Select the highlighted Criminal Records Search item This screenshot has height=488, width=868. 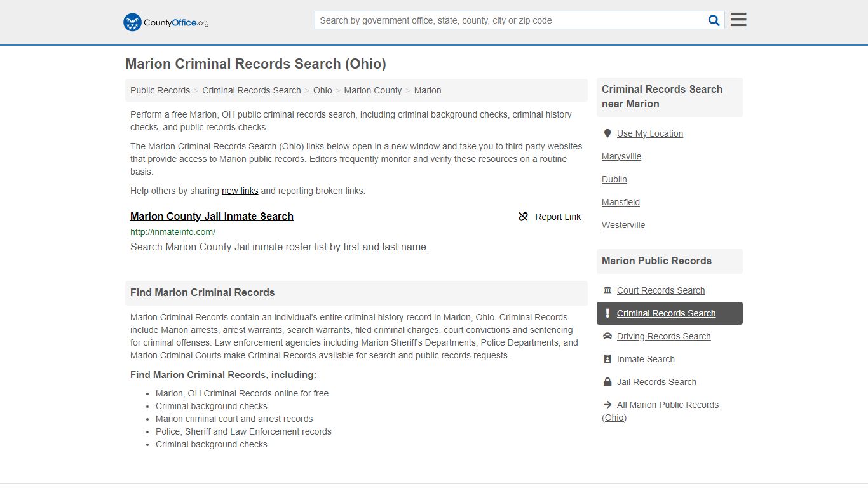point(670,313)
